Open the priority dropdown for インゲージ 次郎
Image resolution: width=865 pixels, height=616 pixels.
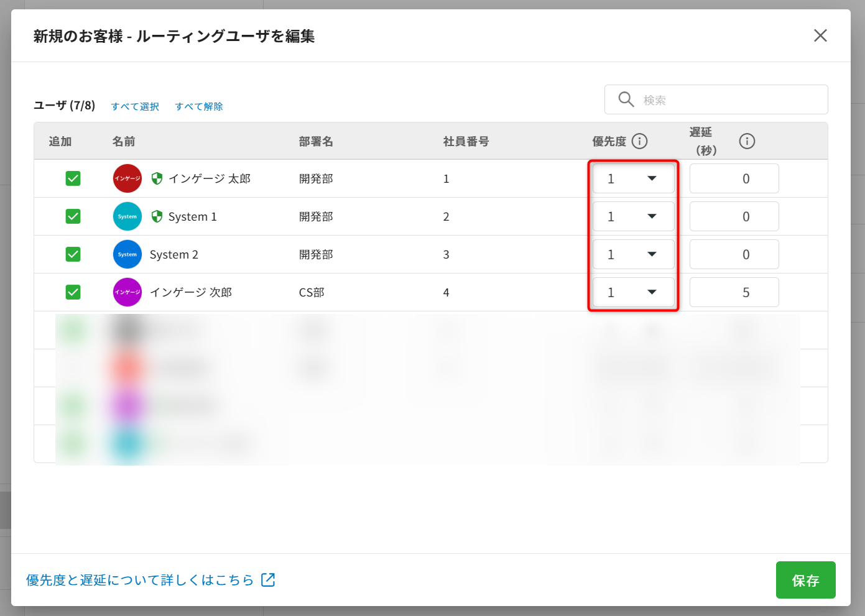coord(633,292)
